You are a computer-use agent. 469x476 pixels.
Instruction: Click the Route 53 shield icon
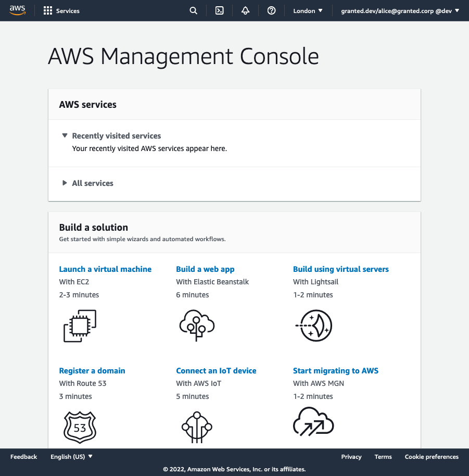click(x=80, y=427)
